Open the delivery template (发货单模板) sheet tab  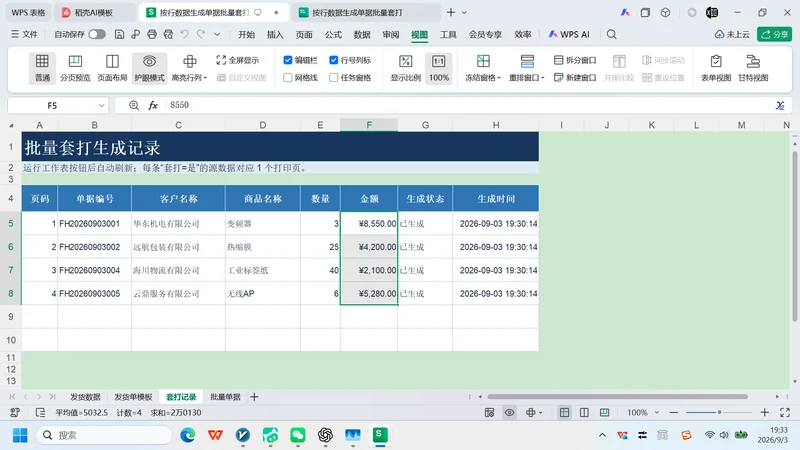pyautogui.click(x=133, y=396)
